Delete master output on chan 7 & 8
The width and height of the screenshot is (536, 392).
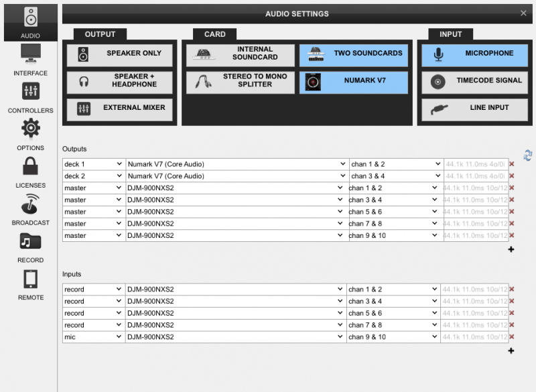512,224
